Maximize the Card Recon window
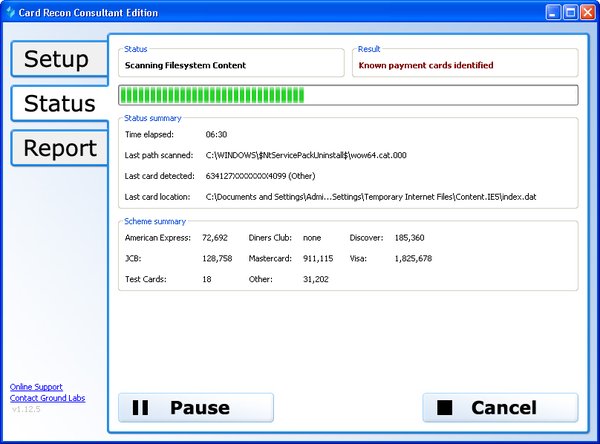The image size is (600, 444). tap(570, 13)
